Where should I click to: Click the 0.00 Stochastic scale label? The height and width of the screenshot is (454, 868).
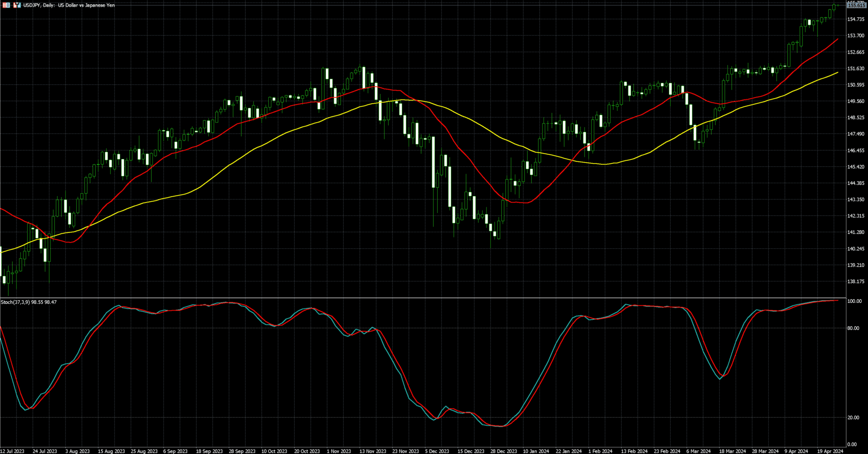852,444
